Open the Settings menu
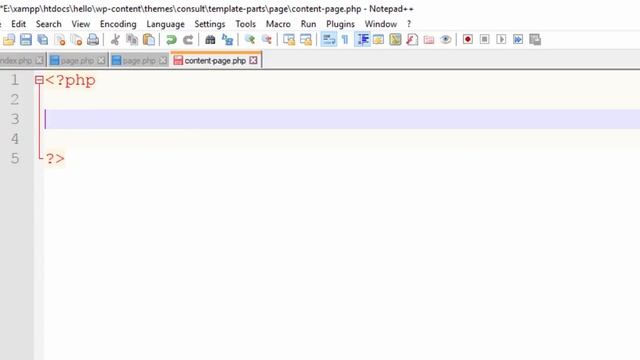Viewport: 640px width, 360px height. pyautogui.click(x=210, y=24)
